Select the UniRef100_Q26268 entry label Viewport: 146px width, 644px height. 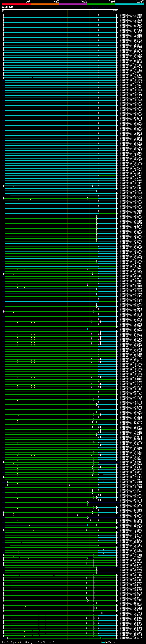131,557
